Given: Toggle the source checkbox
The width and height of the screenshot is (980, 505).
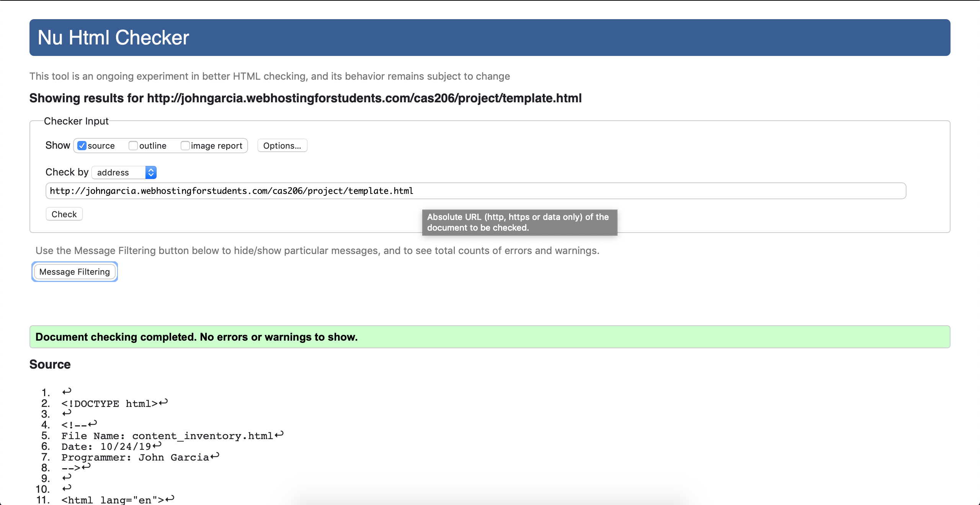Looking at the screenshot, I should (82, 146).
